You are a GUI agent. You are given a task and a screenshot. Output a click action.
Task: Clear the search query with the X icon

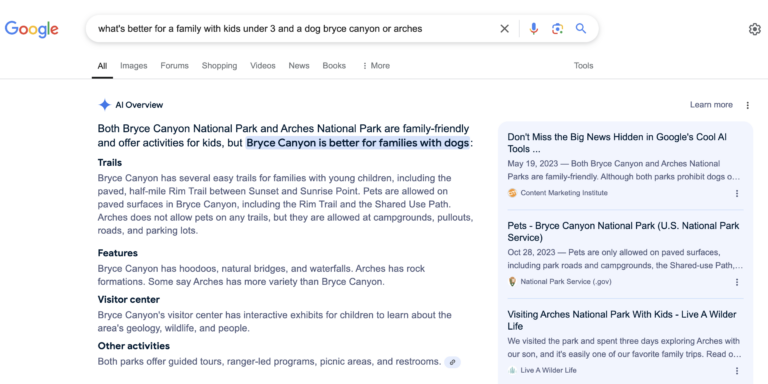(504, 29)
